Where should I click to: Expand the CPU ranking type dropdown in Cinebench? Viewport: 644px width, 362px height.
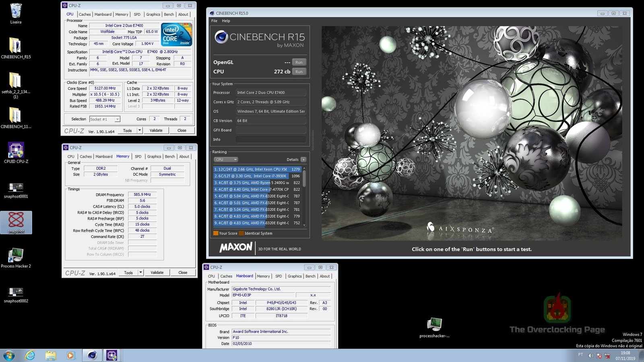coord(226,160)
